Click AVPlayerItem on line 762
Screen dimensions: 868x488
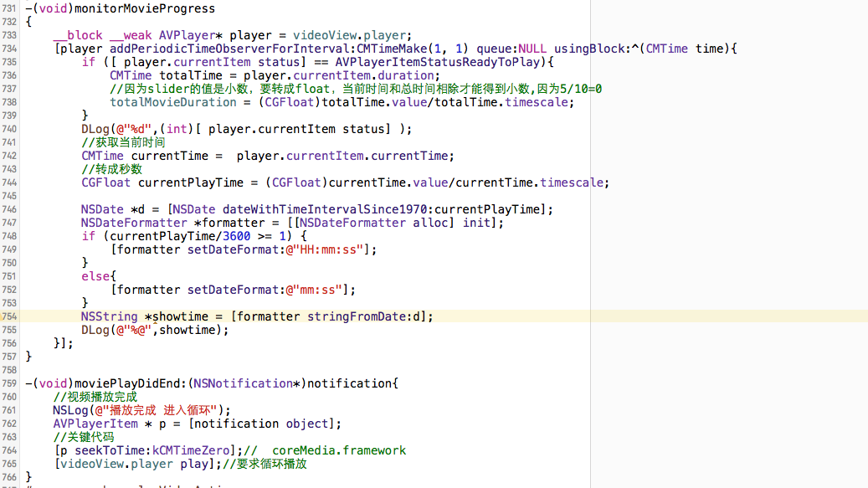tap(95, 424)
